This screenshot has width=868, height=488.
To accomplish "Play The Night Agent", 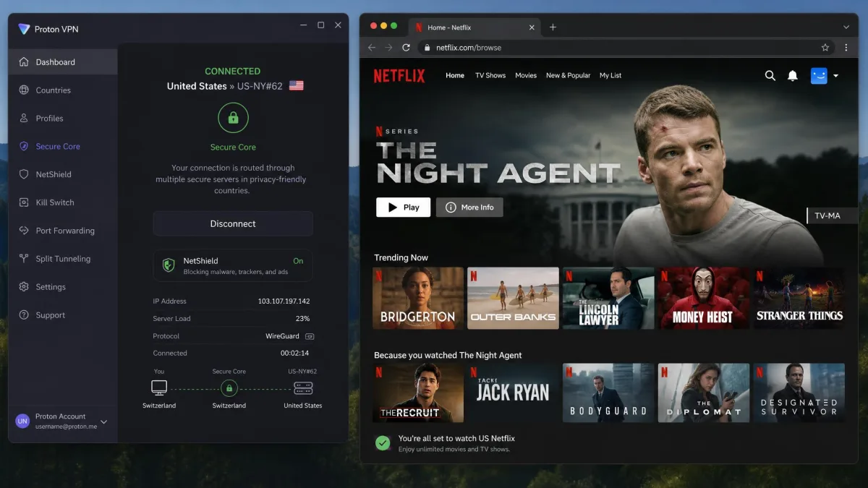I will coord(403,207).
